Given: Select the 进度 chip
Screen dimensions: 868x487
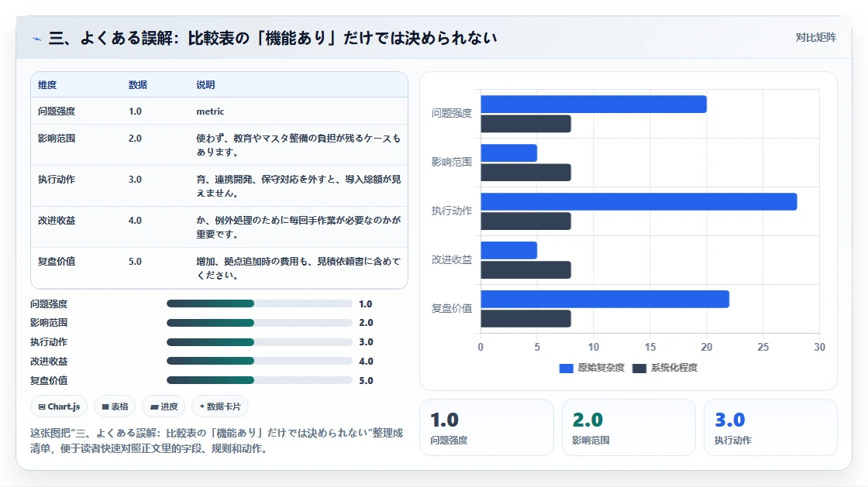Looking at the screenshot, I should (164, 406).
